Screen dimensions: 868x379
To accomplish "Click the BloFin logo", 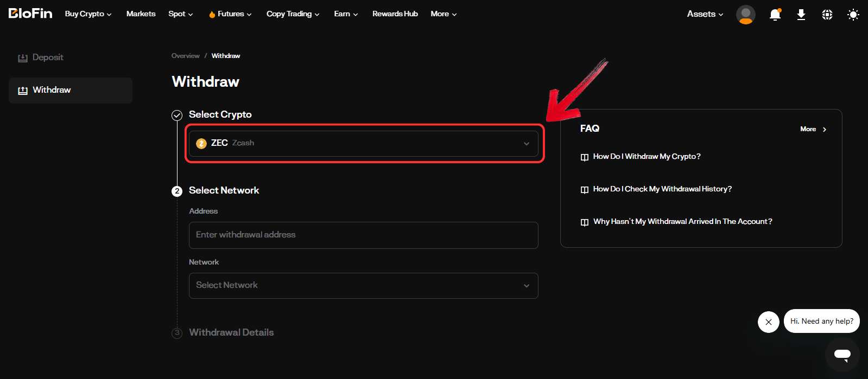I will coord(30,14).
